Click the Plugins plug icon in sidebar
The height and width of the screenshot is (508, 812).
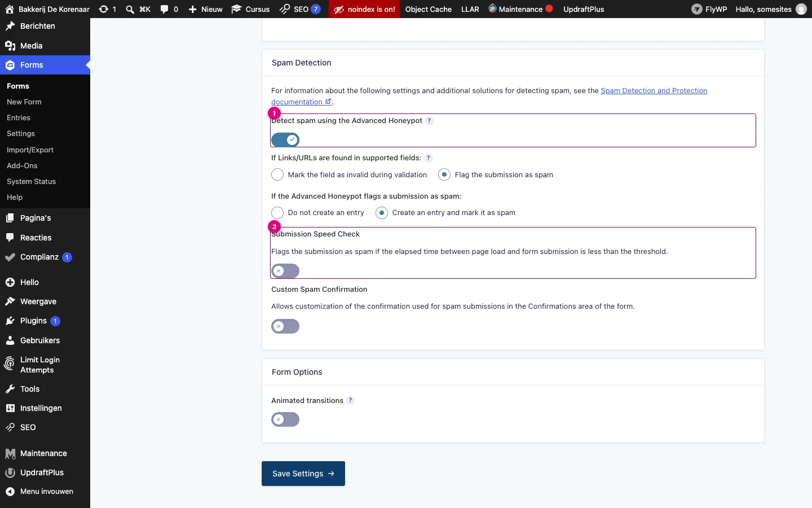pos(10,321)
